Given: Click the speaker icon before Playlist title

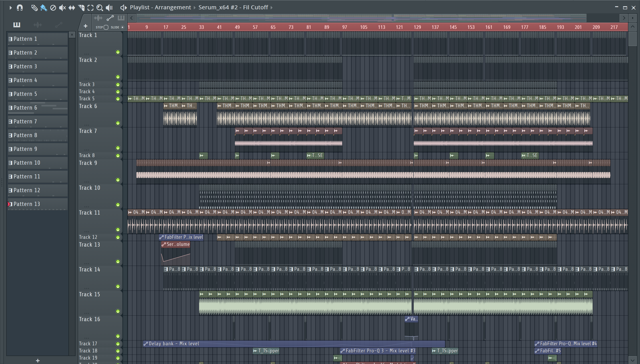Looking at the screenshot, I should click(x=123, y=8).
